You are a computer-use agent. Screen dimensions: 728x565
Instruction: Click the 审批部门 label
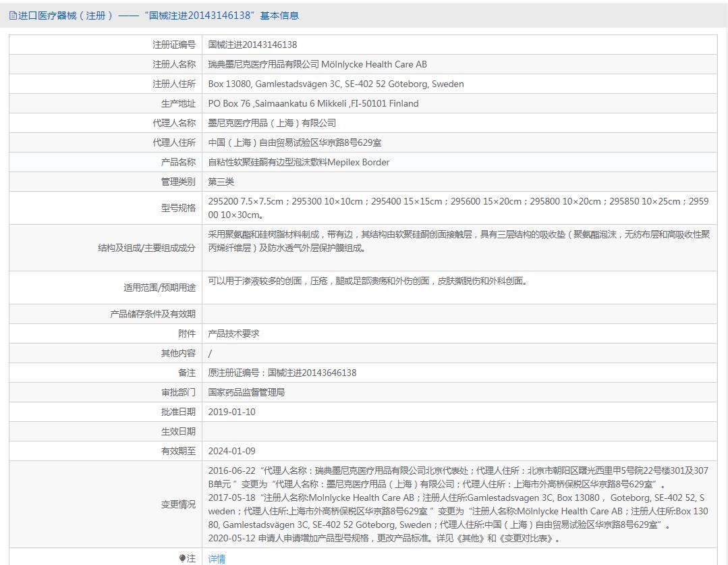click(x=178, y=392)
